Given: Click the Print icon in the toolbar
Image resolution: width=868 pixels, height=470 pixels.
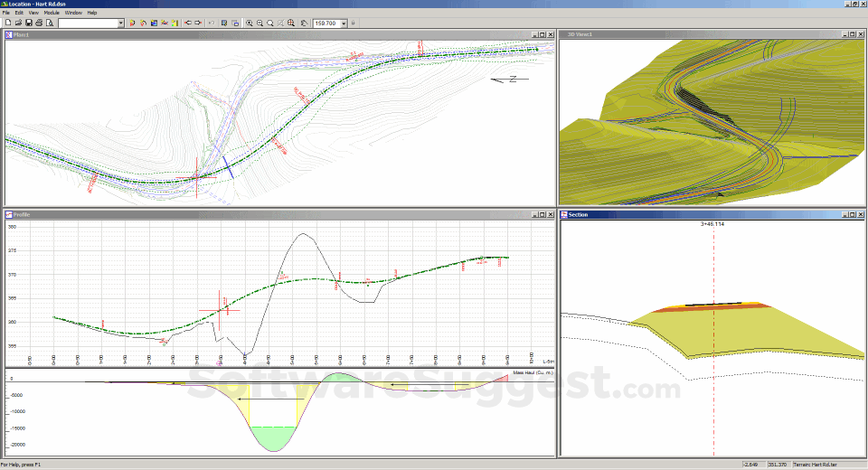Looking at the screenshot, I should [x=39, y=23].
